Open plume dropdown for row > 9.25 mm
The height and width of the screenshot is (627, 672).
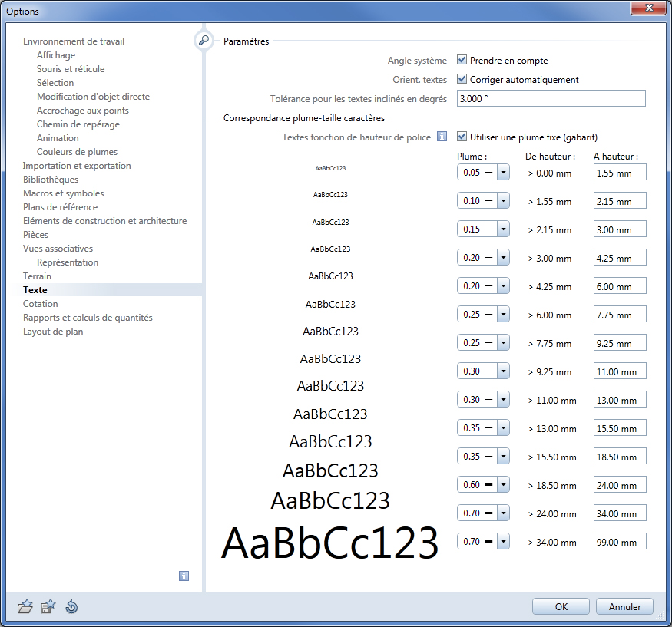pos(503,371)
